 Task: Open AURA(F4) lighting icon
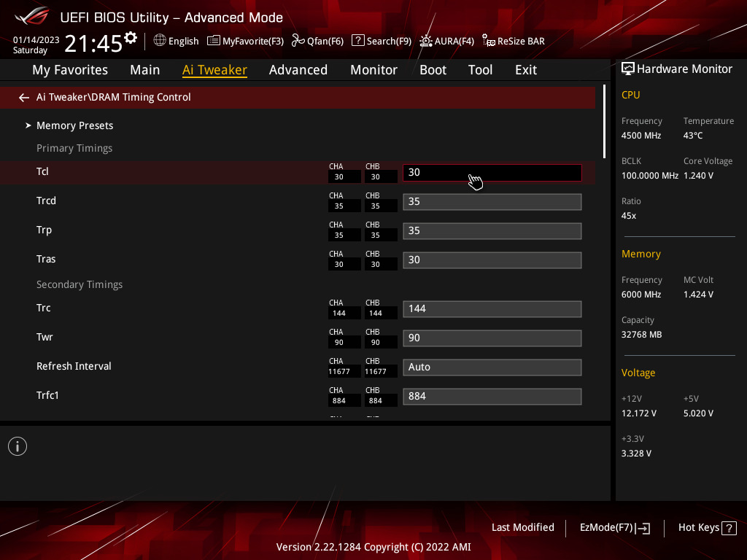pyautogui.click(x=425, y=41)
